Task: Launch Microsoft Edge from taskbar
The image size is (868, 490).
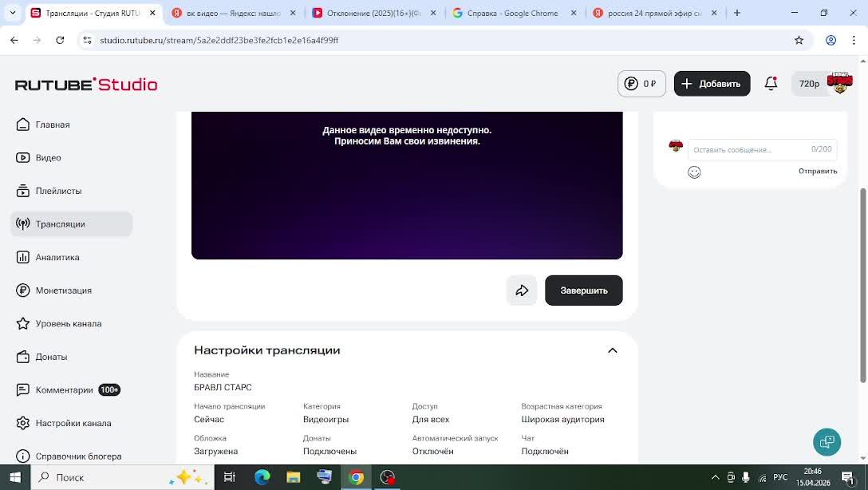Action: click(x=262, y=477)
